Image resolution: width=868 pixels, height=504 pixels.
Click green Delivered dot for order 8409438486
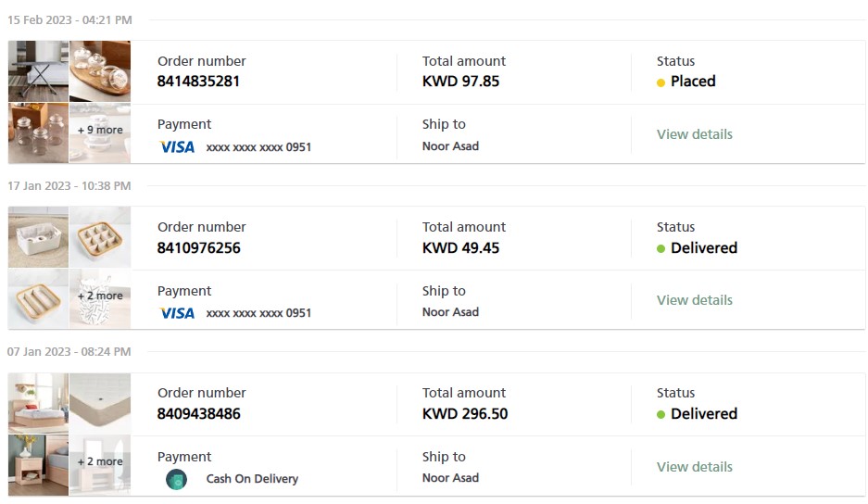click(660, 414)
